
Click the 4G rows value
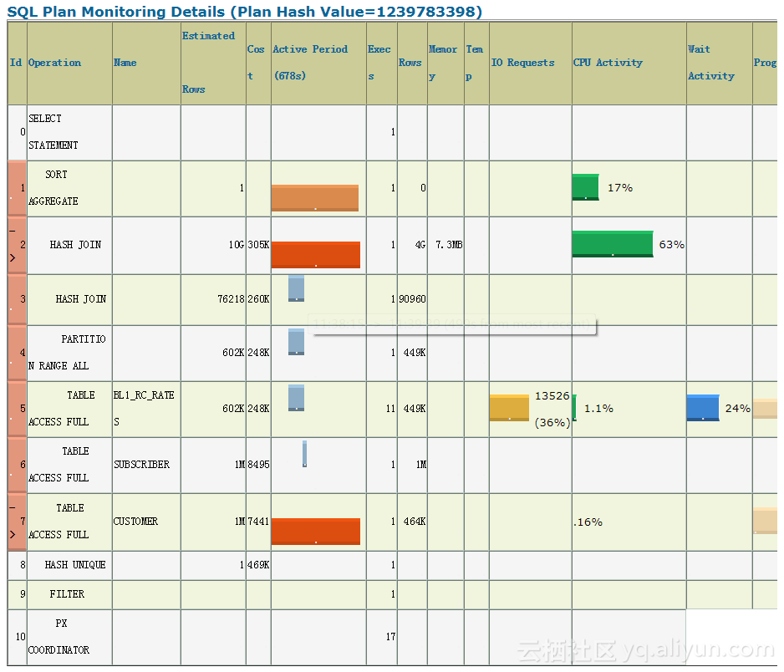coord(420,245)
